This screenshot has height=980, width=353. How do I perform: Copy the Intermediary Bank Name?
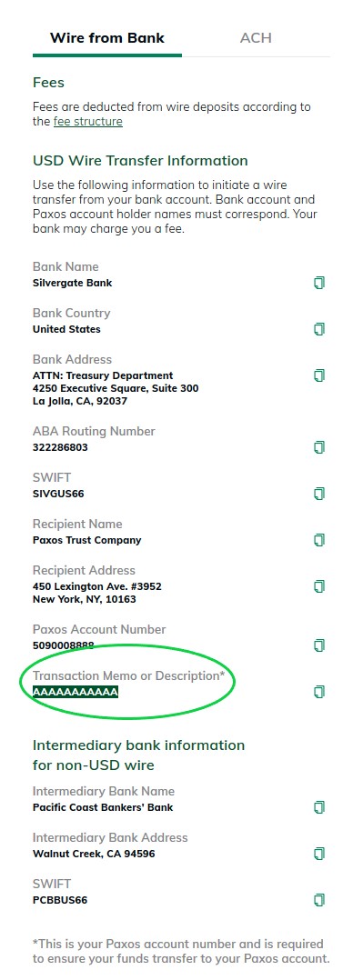[x=319, y=807]
